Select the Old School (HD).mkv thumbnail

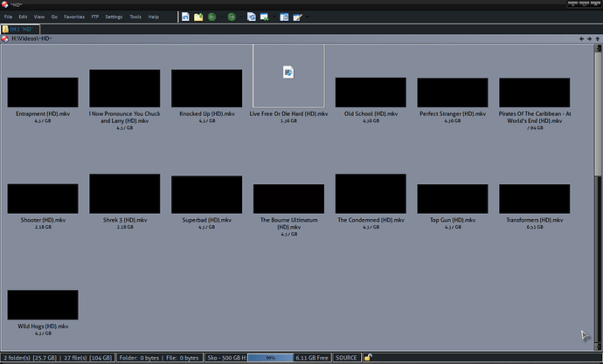[371, 93]
